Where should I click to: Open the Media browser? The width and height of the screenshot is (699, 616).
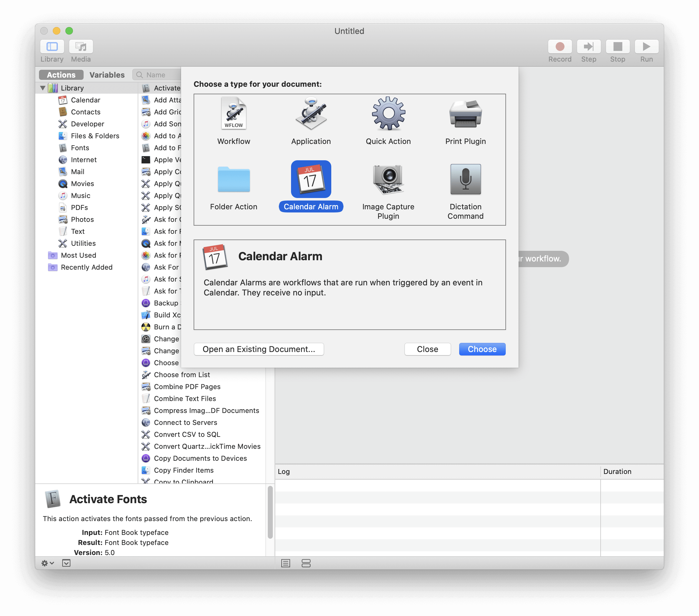coord(81,47)
